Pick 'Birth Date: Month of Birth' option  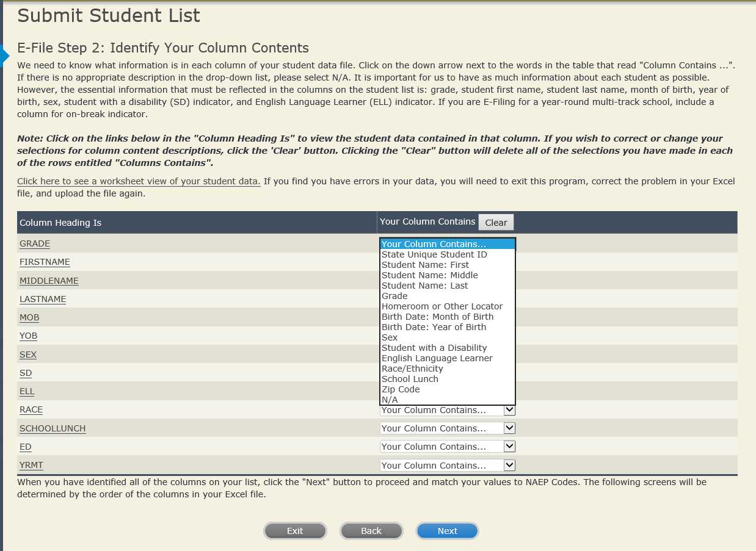tap(437, 317)
